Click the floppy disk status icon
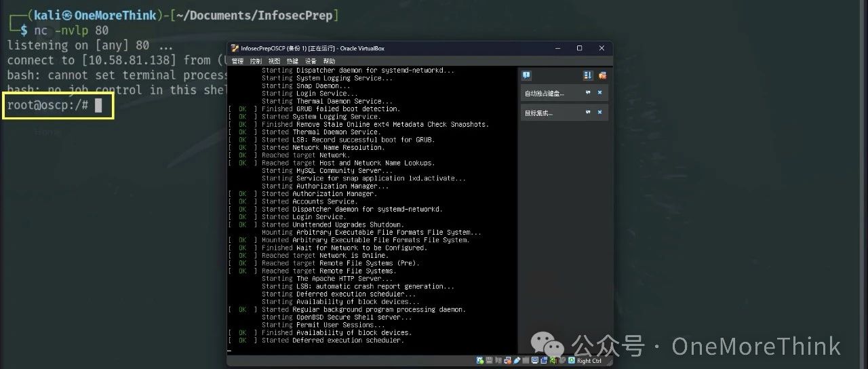Image resolution: width=868 pixels, height=369 pixels. click(x=490, y=361)
